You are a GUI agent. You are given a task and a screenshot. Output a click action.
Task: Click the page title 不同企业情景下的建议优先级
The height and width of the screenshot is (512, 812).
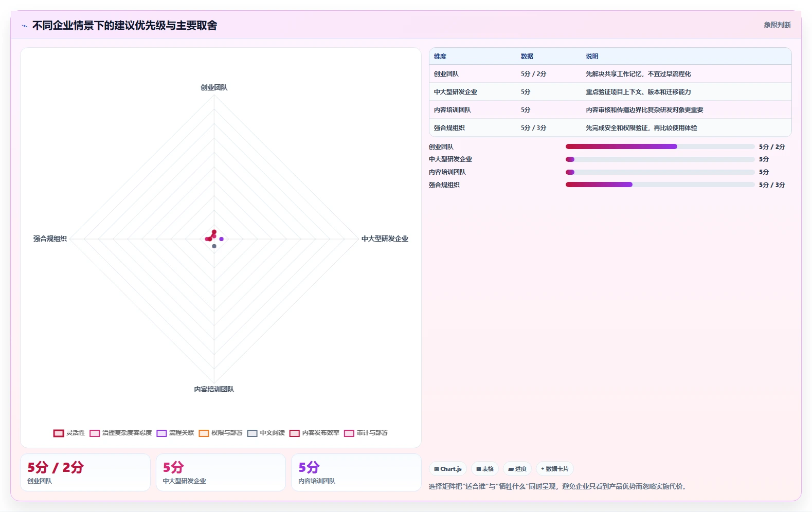pyautogui.click(x=125, y=25)
